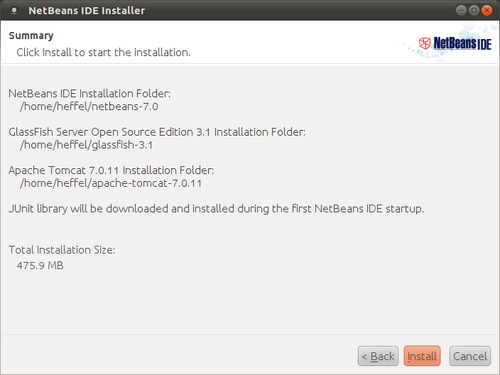Select the /home/heffel/apache-tomcat-7.0.11 path text
This screenshot has height=375, width=500.
tap(111, 183)
